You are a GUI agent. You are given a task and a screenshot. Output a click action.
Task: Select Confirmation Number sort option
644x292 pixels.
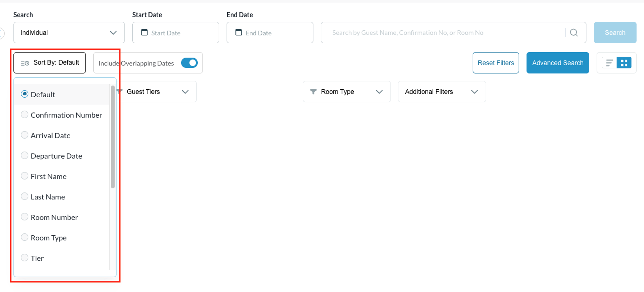62,115
